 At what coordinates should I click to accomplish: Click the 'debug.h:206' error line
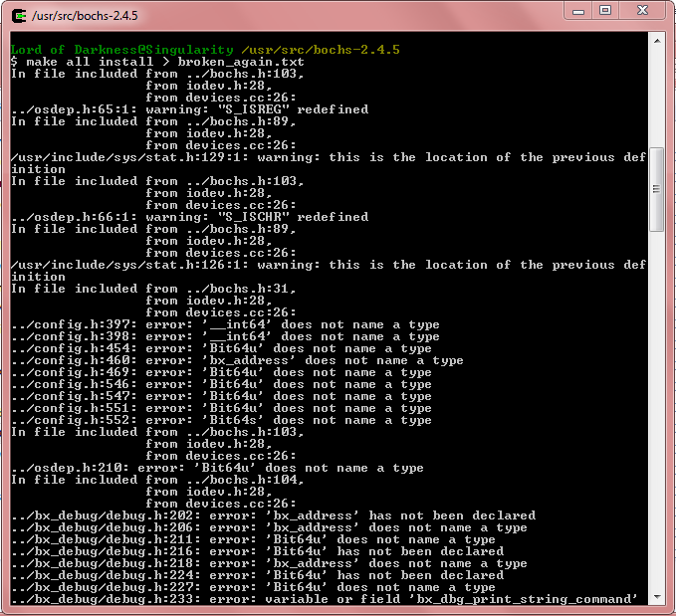pos(269,527)
